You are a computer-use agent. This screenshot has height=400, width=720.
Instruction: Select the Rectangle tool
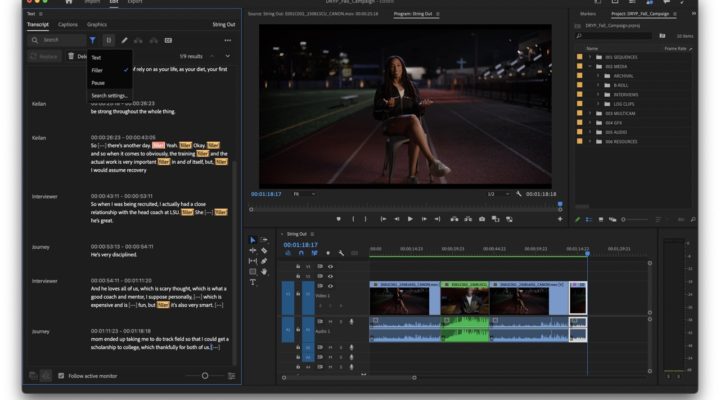point(253,271)
